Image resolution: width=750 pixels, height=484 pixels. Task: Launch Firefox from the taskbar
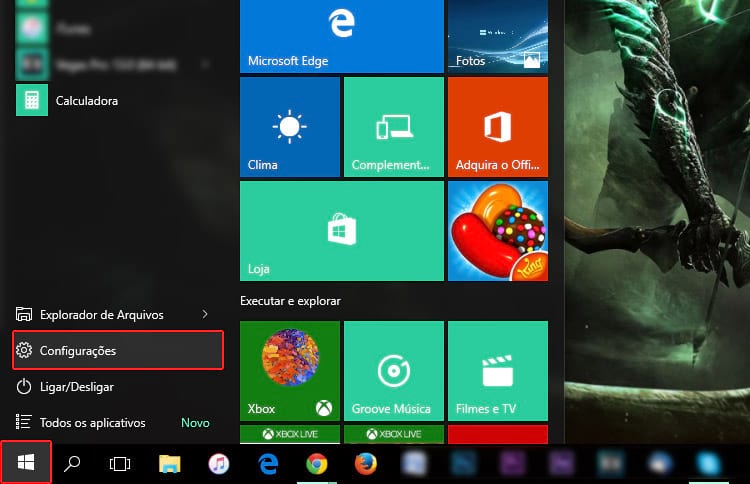click(x=366, y=463)
